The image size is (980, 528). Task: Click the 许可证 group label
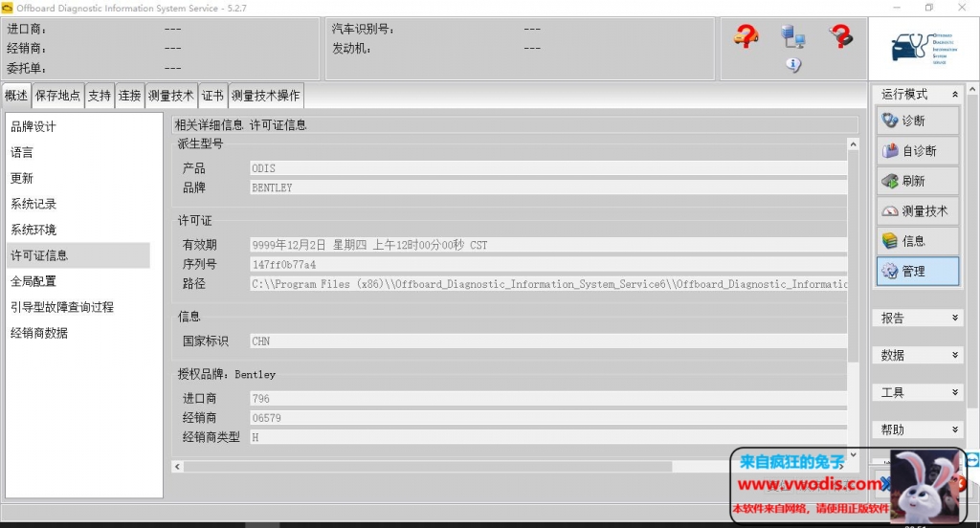pos(194,221)
